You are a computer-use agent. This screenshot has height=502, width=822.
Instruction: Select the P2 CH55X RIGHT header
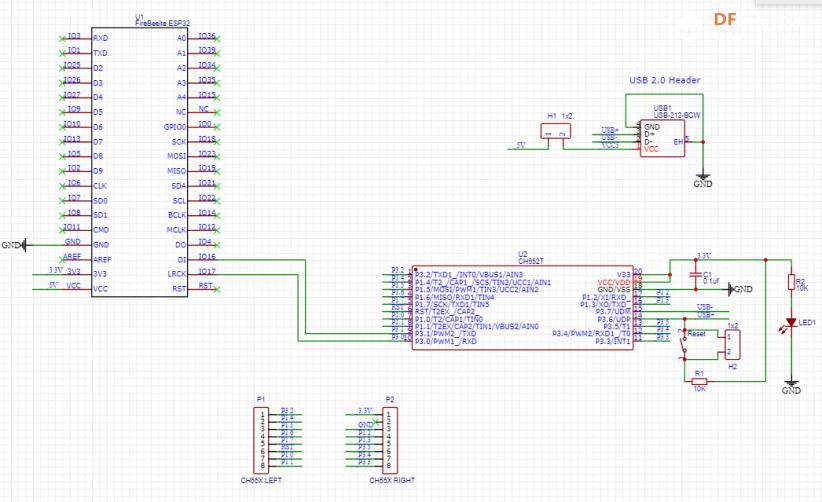(x=390, y=441)
